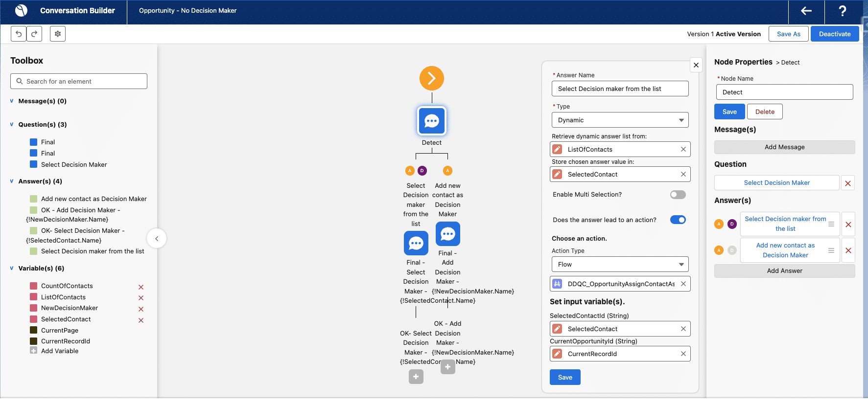Click the plus button under OK- Select Decision Maker
Image resolution: width=868 pixels, height=405 pixels.
416,377
